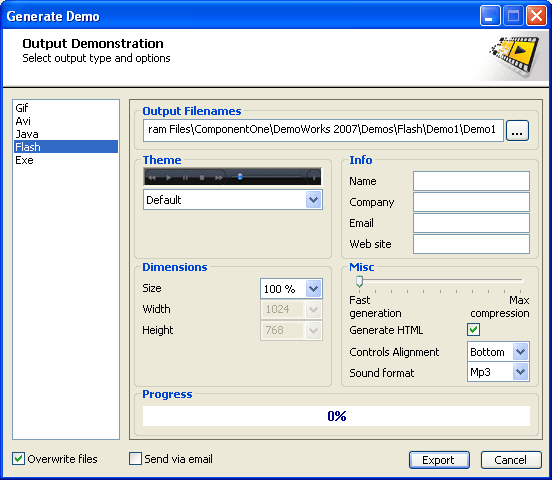This screenshot has height=480, width=552.
Task: Click the Export button
Action: point(439,460)
